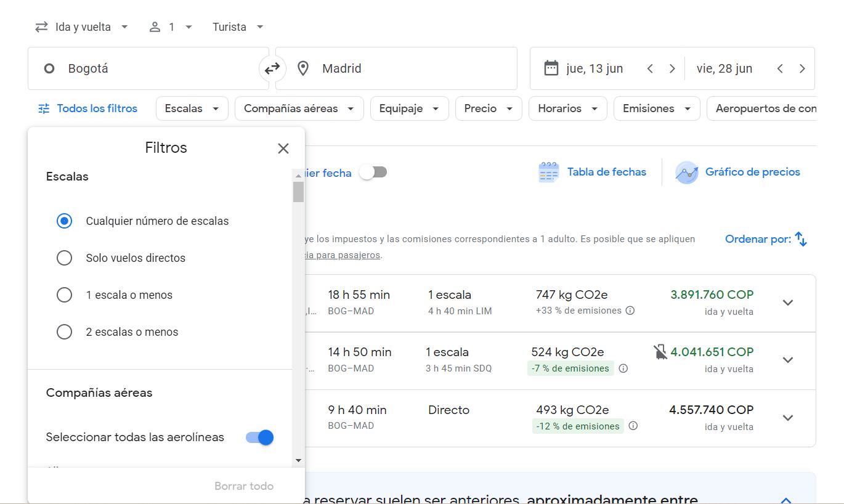Click the vie, 28 jun return date

point(724,68)
